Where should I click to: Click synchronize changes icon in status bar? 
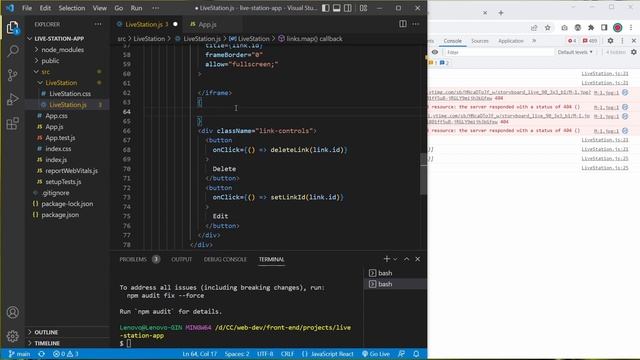point(42,354)
